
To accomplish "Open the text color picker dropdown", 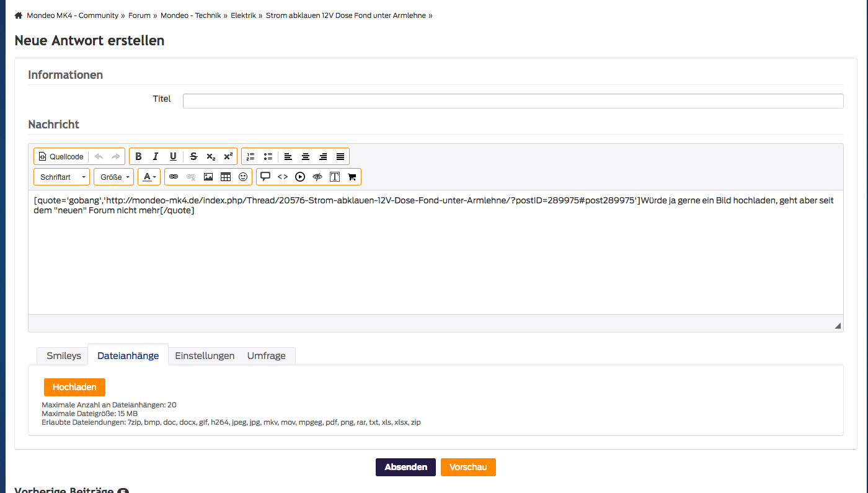I will pyautogui.click(x=149, y=177).
